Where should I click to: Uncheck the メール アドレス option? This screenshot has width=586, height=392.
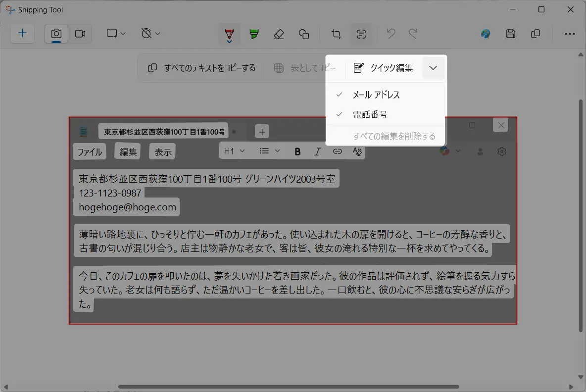click(386, 95)
